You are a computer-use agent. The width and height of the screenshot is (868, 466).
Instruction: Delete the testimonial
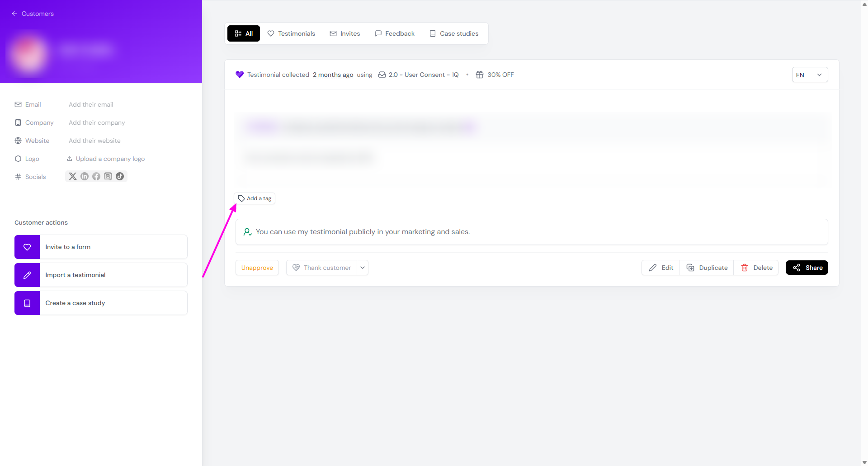pos(756,268)
